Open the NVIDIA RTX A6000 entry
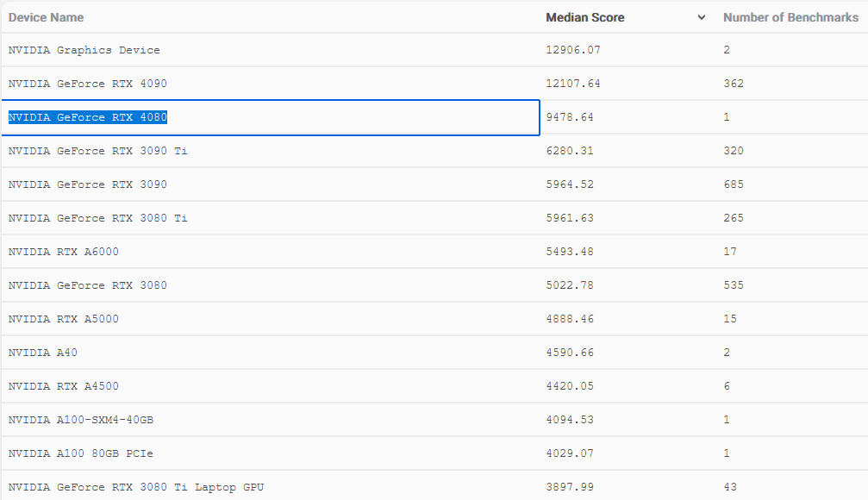This screenshot has height=500, width=868. [64, 252]
